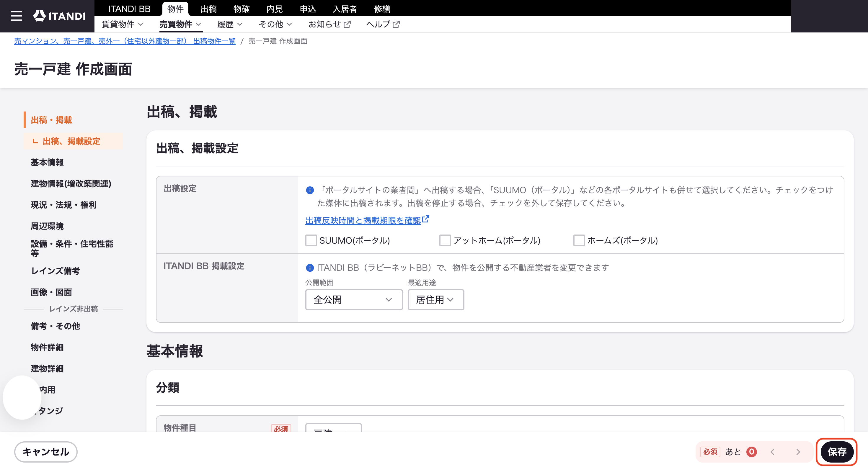Switch to the 出稿 tab
The height and width of the screenshot is (472, 868).
pos(208,9)
